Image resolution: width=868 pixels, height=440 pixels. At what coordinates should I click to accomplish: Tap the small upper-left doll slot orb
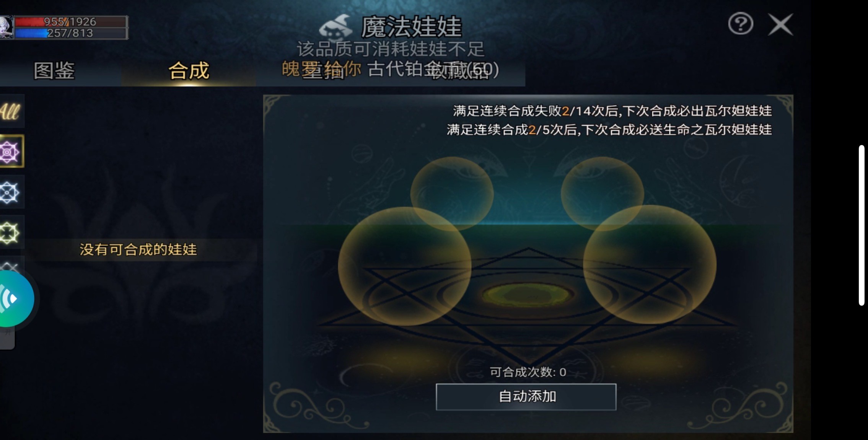pos(452,194)
